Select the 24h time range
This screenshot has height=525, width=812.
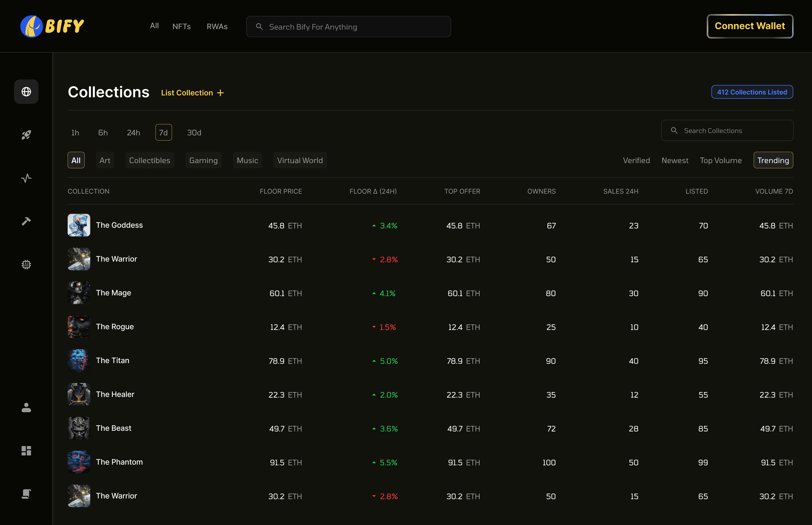133,133
